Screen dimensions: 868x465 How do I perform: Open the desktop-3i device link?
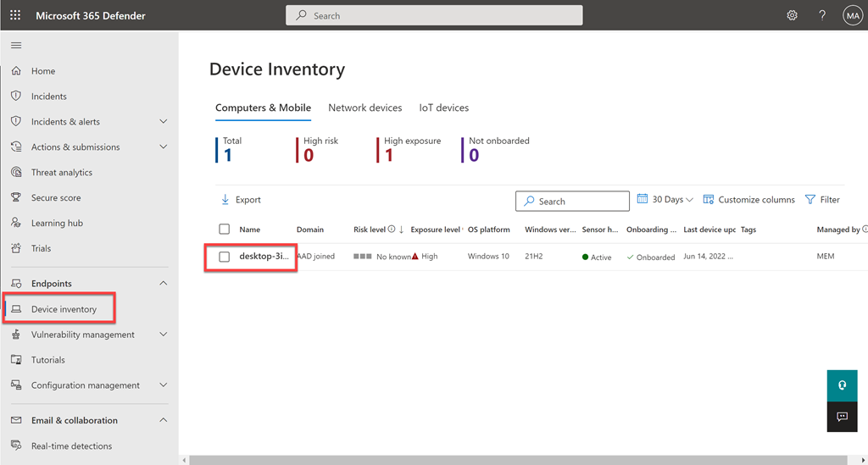[x=264, y=257]
